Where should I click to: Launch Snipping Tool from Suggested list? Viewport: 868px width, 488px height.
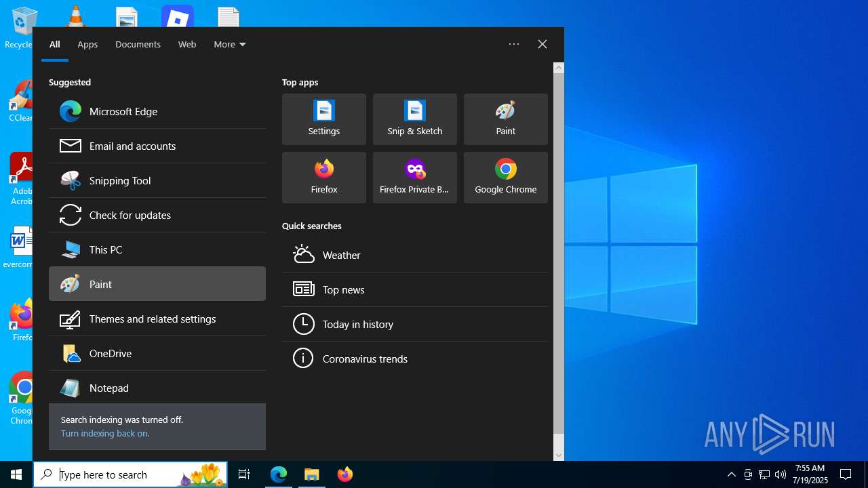(x=157, y=180)
